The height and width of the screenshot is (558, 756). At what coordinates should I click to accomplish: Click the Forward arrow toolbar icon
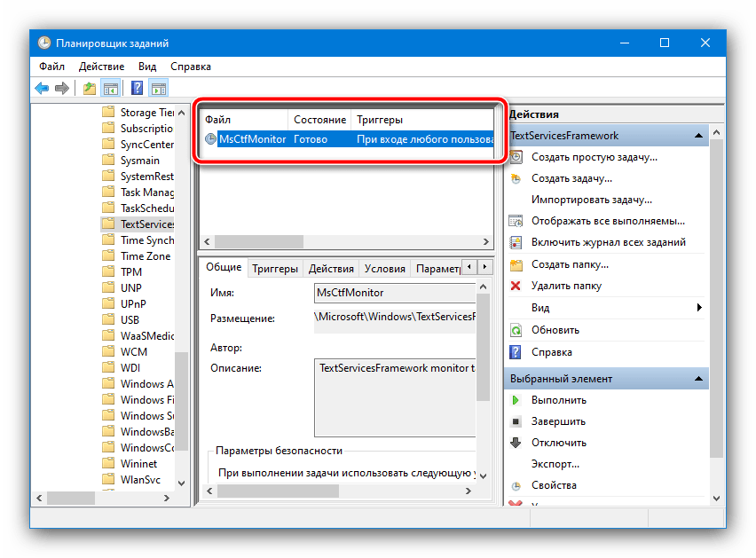tap(62, 88)
